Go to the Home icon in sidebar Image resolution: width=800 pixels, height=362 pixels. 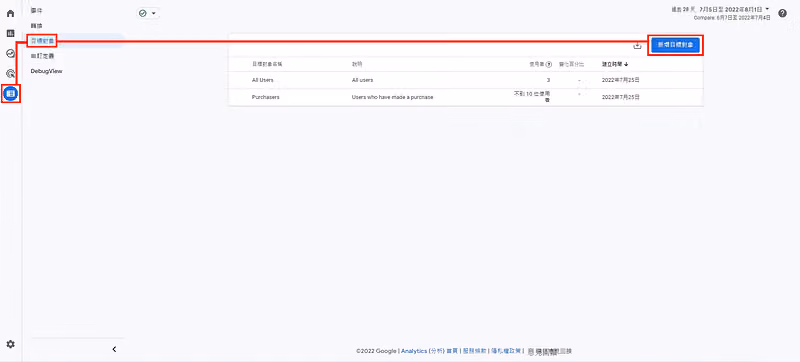(x=10, y=13)
